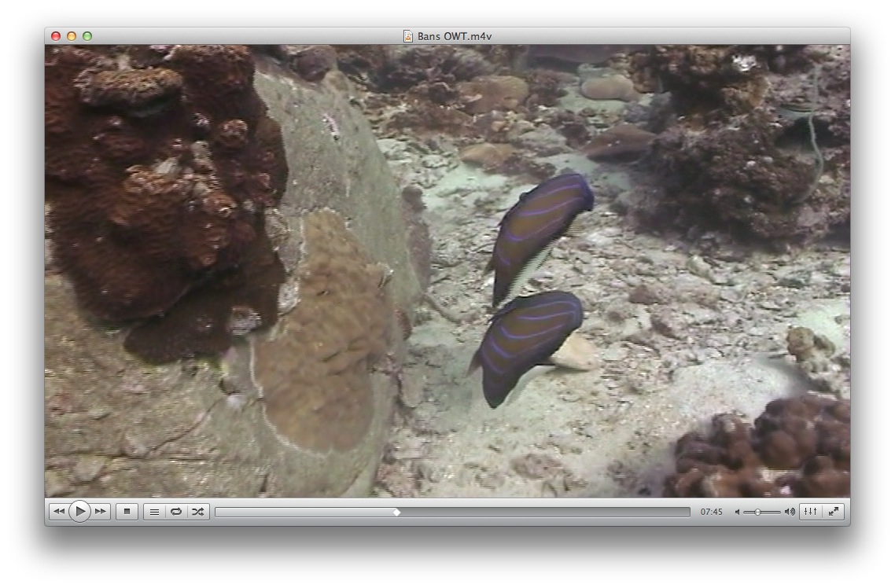
Task: Toggle shuffle mode
Action: click(x=198, y=512)
